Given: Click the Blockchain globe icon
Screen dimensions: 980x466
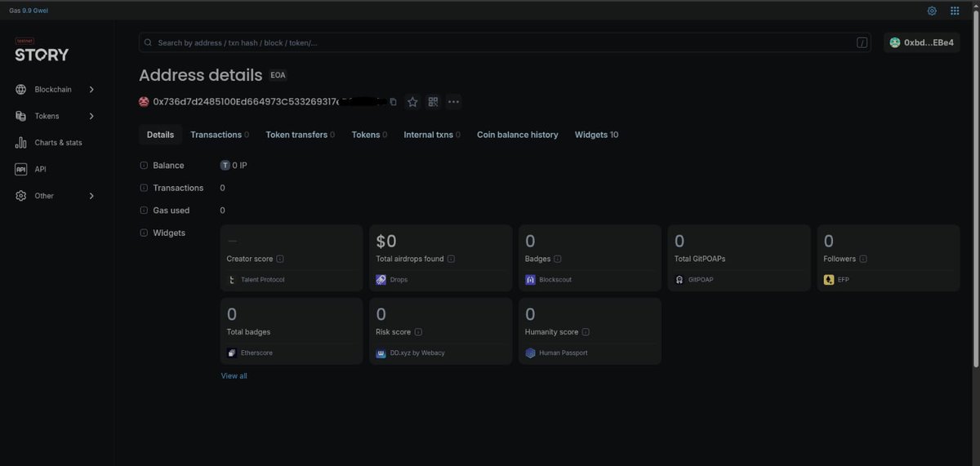Looking at the screenshot, I should click(x=21, y=89).
